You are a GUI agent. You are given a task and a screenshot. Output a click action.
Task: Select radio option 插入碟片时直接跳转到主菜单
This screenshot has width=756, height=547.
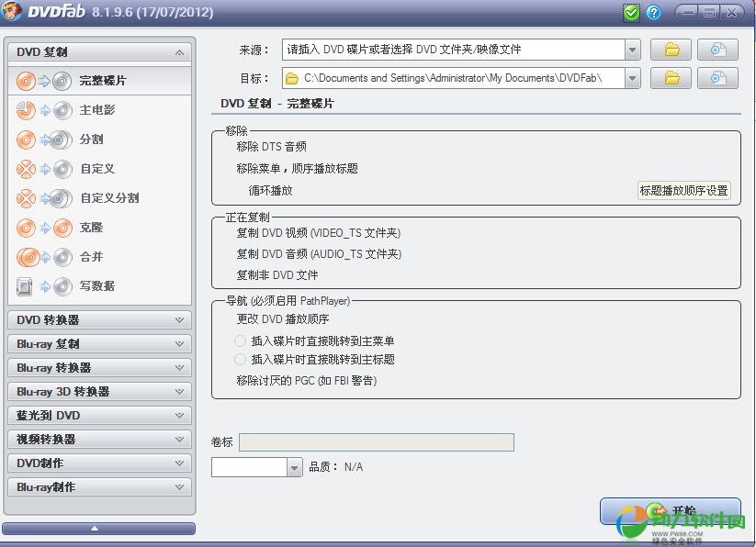coord(242,341)
